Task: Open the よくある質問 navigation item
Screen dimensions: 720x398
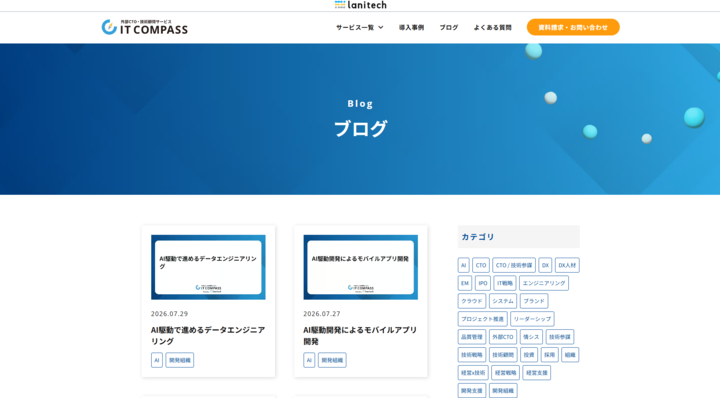Action: [x=492, y=28]
